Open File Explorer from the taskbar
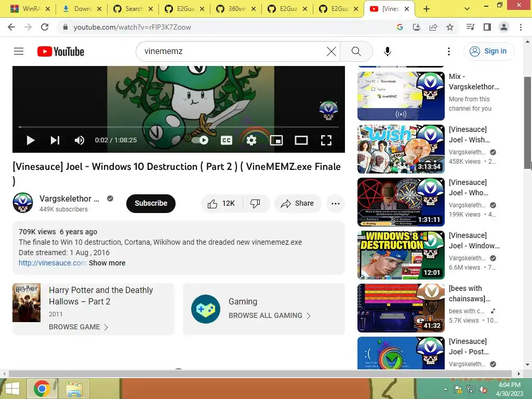 click(x=74, y=389)
